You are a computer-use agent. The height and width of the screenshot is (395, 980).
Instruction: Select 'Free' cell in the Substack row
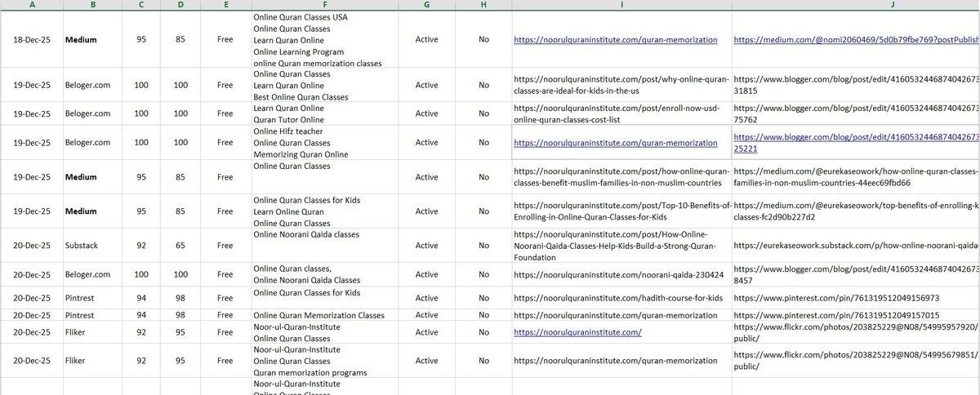pyautogui.click(x=225, y=246)
